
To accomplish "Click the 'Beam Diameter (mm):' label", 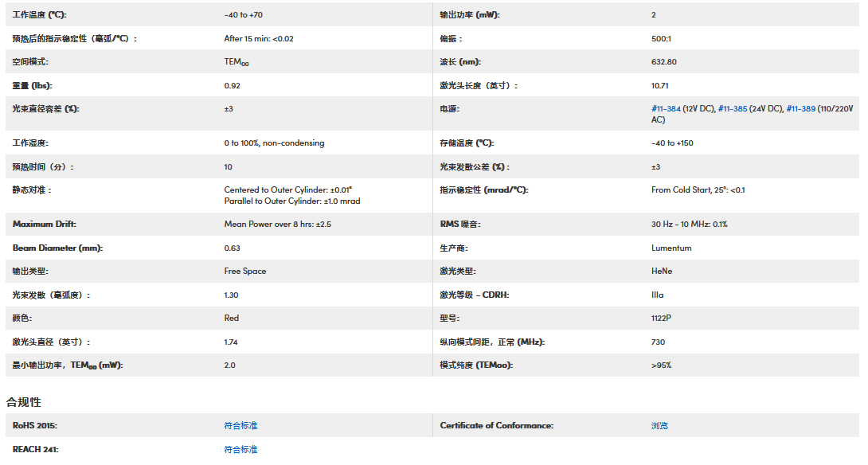I will point(57,248).
